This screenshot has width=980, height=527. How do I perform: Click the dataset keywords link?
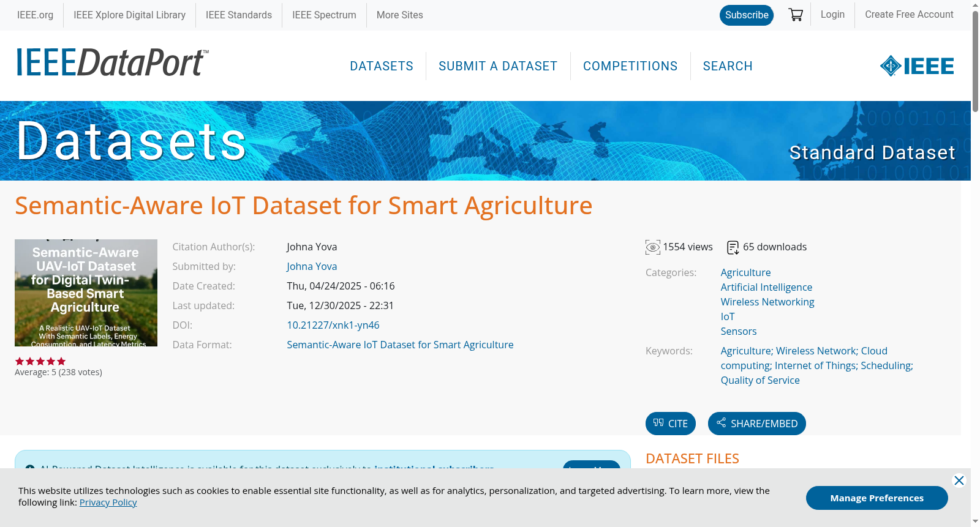coord(816,365)
